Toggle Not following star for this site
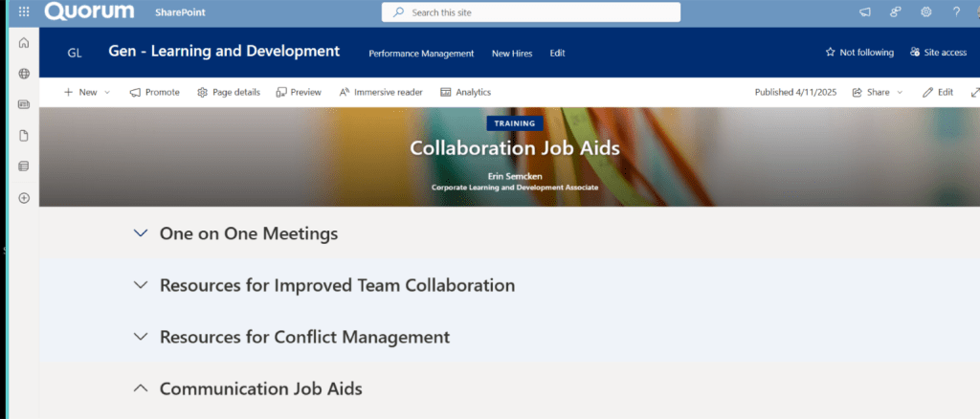This screenshot has width=980, height=419. pyautogui.click(x=859, y=53)
